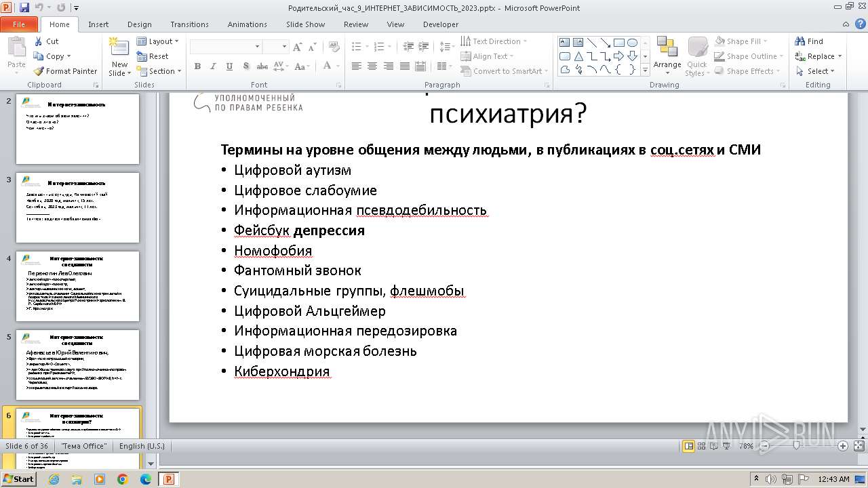This screenshot has width=868, height=488.
Task: Toggle Strikethrough formatting
Action: 262,66
